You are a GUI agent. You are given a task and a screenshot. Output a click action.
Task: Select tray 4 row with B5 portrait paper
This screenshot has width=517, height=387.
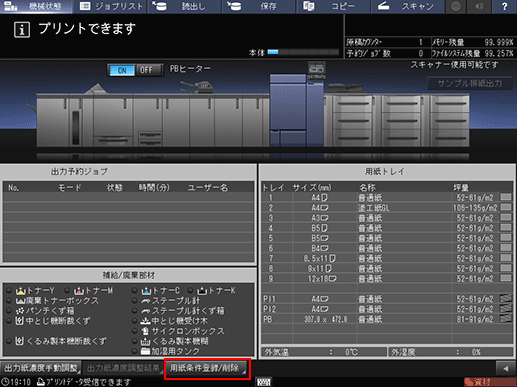click(387, 228)
